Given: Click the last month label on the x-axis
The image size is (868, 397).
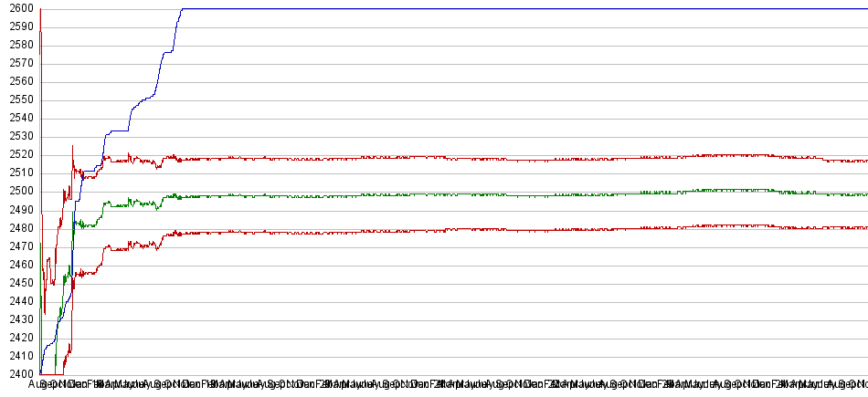Looking at the screenshot, I should point(859,385).
